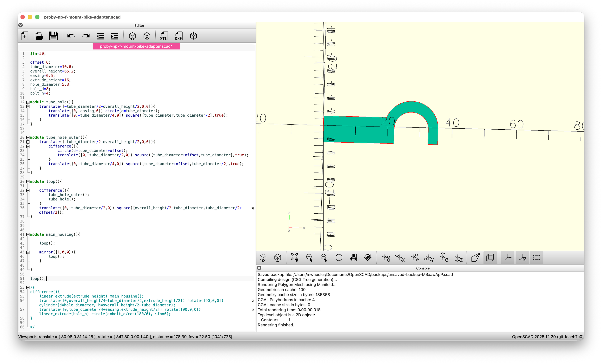The width and height of the screenshot is (602, 364).
Task: Export the design as STL
Action: (164, 36)
